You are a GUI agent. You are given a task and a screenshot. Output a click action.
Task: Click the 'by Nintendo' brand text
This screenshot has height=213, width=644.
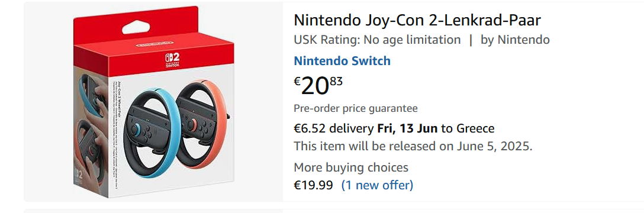point(515,40)
